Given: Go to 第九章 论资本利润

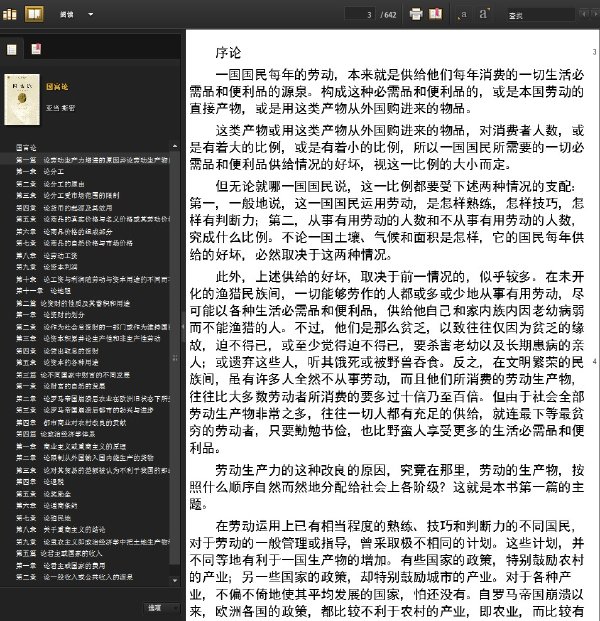Looking at the screenshot, I should 46,267.
